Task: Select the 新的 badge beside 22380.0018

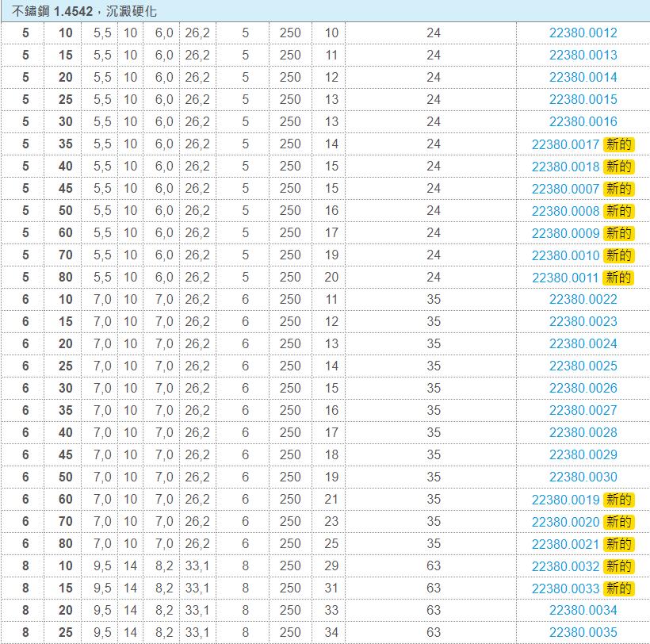Action: tap(618, 167)
